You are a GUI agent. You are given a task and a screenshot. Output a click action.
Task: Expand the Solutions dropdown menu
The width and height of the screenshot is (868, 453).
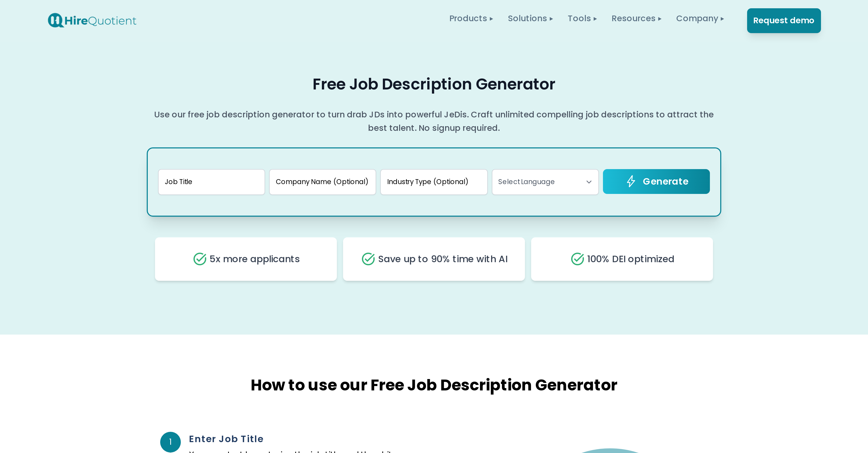530,18
